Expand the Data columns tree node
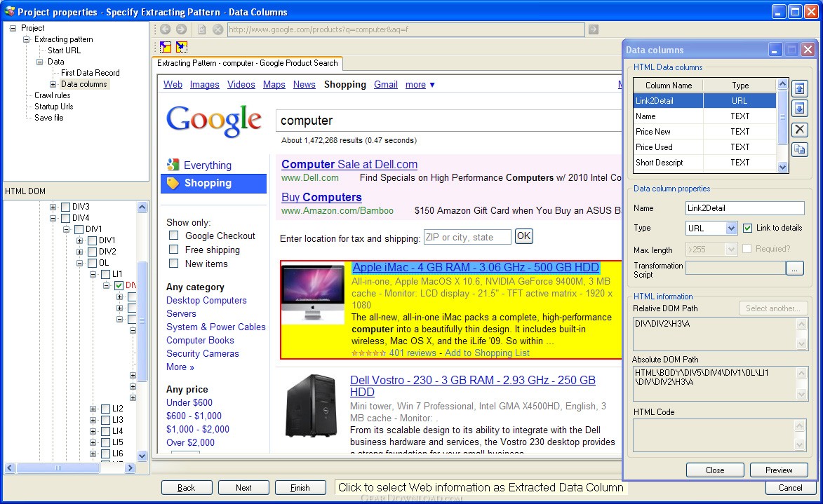 [x=53, y=84]
